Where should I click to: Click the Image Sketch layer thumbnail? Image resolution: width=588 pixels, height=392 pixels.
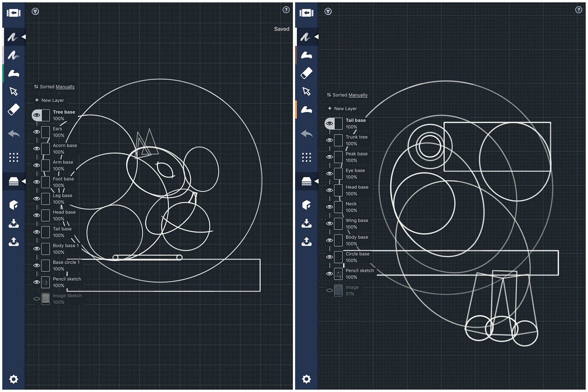pos(45,299)
